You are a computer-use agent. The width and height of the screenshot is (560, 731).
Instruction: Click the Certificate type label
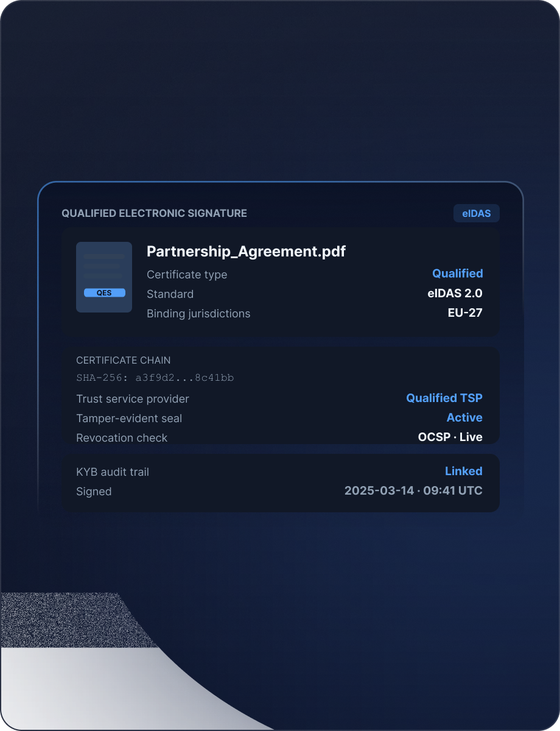pos(187,275)
